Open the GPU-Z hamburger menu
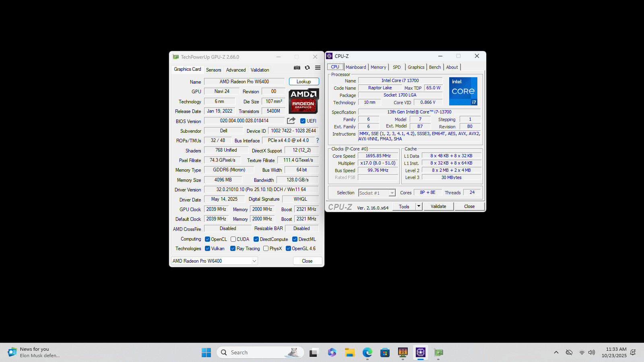Screen dimensions: 644x362 pyautogui.click(x=318, y=68)
